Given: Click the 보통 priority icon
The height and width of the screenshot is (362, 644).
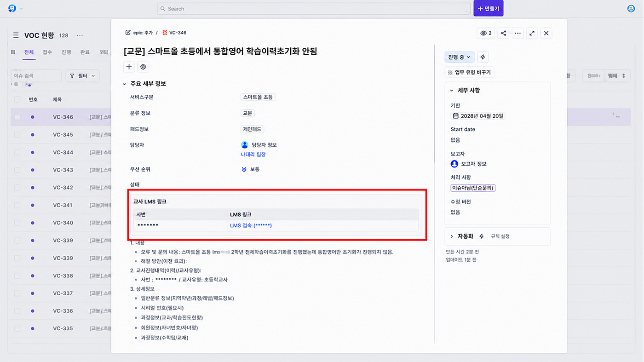Looking at the screenshot, I should (244, 169).
